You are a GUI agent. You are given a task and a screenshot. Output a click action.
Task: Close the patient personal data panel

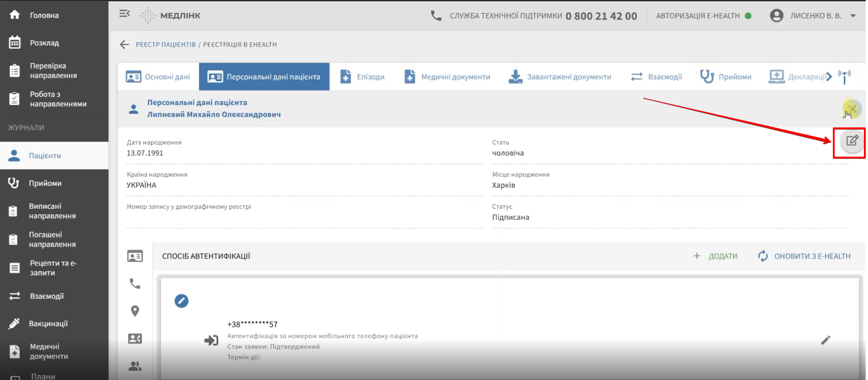coord(852,109)
